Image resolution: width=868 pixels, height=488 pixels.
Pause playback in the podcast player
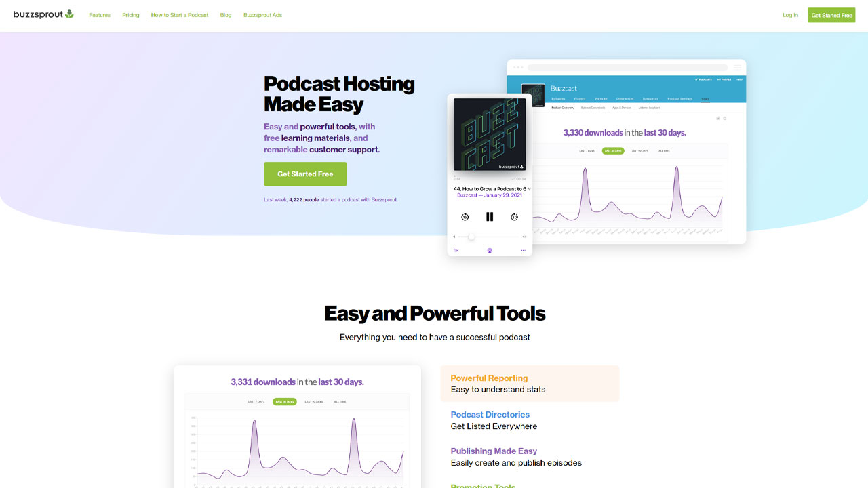[490, 217]
